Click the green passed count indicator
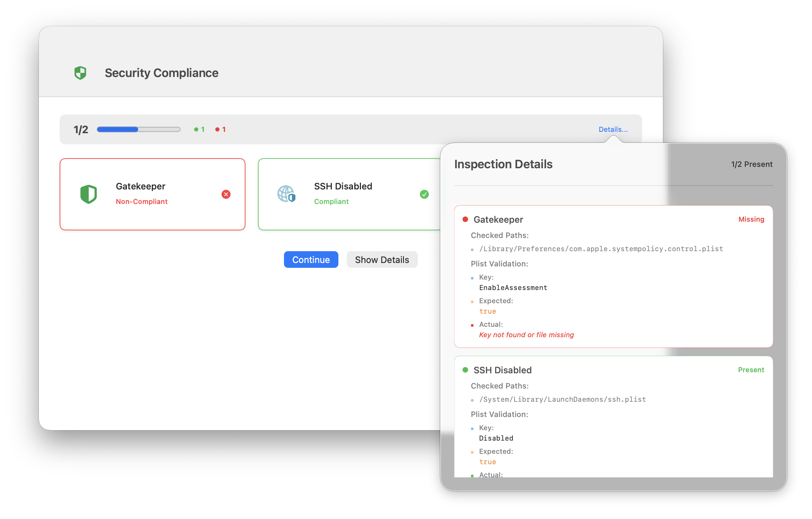This screenshot has height=519, width=812. [199, 129]
